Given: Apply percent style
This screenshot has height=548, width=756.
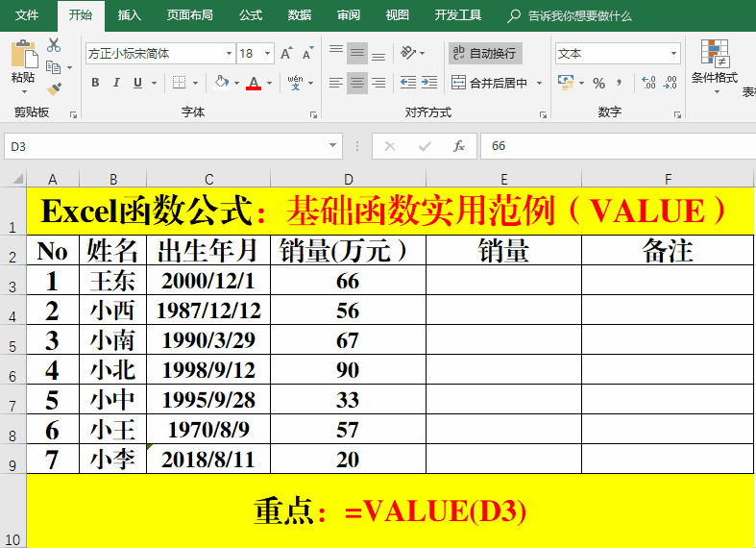Looking at the screenshot, I should (598, 83).
